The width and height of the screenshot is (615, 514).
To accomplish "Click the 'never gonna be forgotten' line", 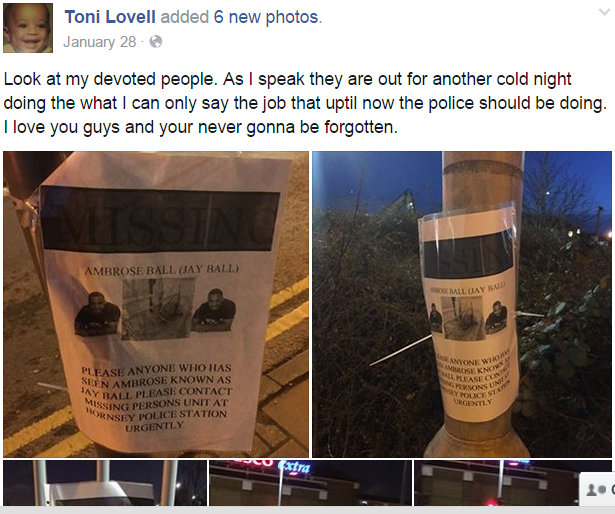I will click(x=200, y=127).
